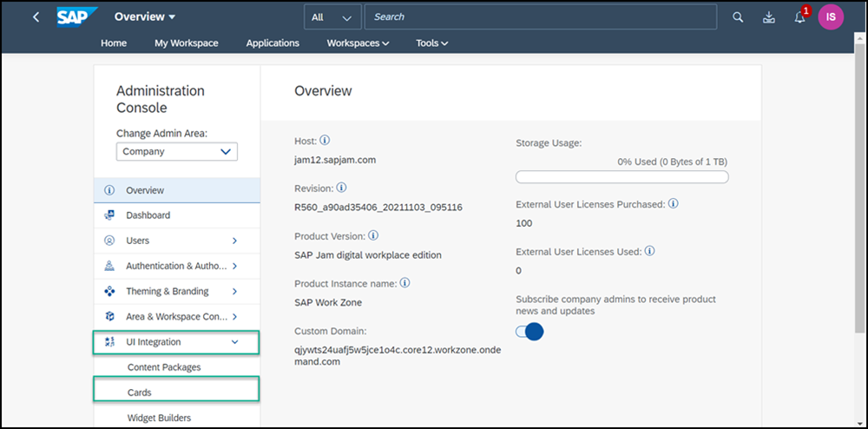Viewport: 868px width, 429px height.
Task: Select Overview in the admin sidebar
Action: (177, 190)
